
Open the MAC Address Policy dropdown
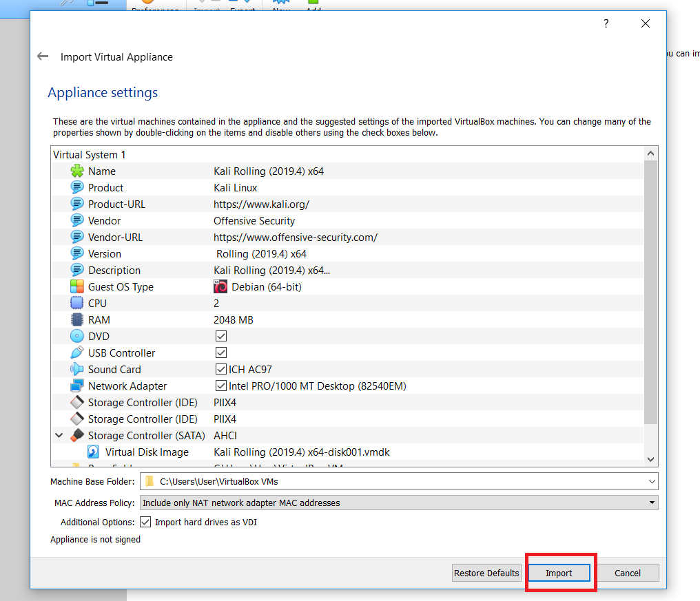652,503
